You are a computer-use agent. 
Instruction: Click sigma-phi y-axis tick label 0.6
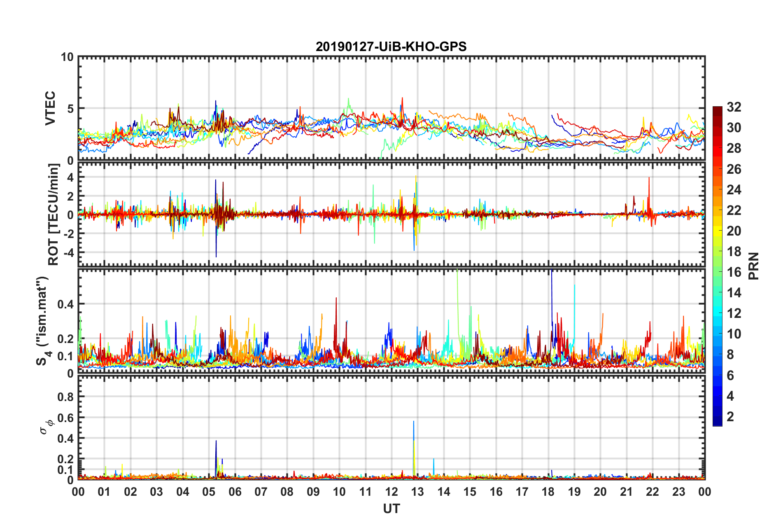coord(65,418)
